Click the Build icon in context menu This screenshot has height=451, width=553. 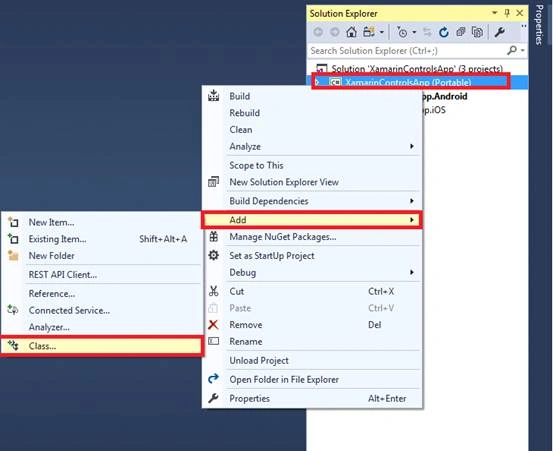click(213, 96)
